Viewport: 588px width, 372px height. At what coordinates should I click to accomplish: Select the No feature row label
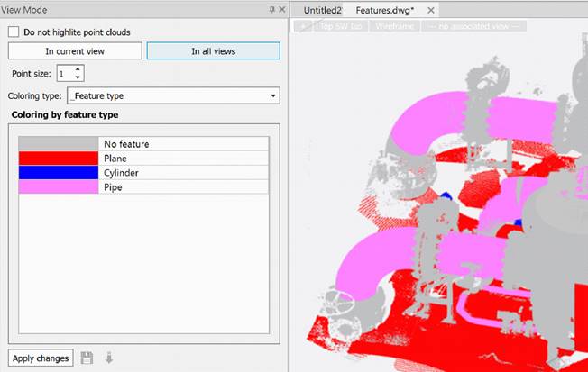126,144
